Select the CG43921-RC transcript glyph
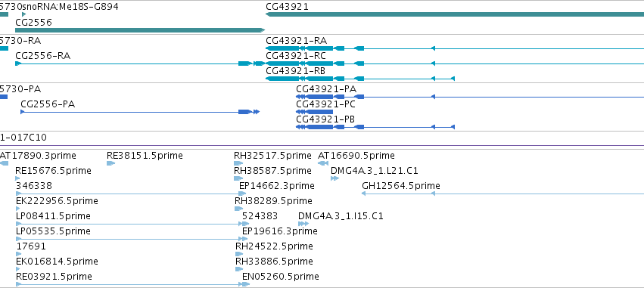This screenshot has width=644, height=288. click(x=455, y=63)
